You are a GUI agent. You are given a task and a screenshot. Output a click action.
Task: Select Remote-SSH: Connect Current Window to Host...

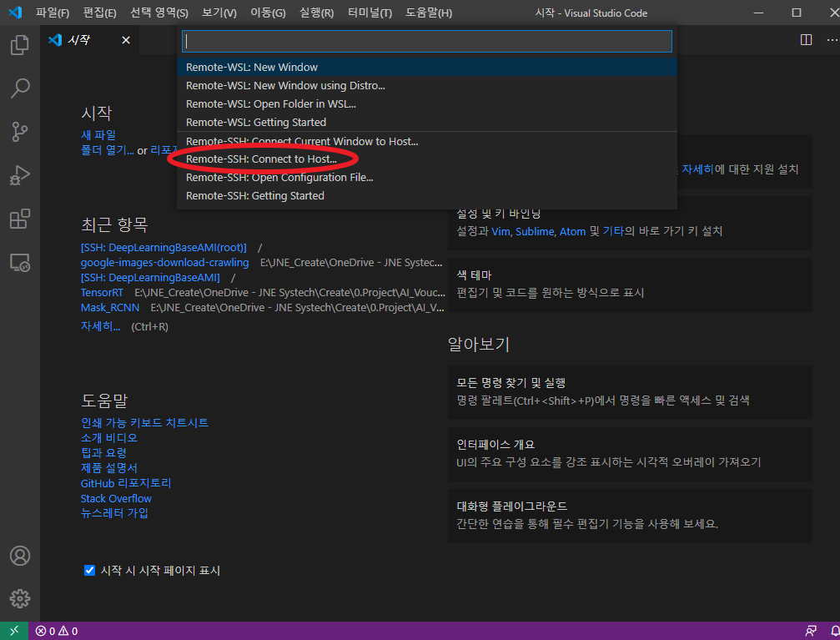coord(427,141)
